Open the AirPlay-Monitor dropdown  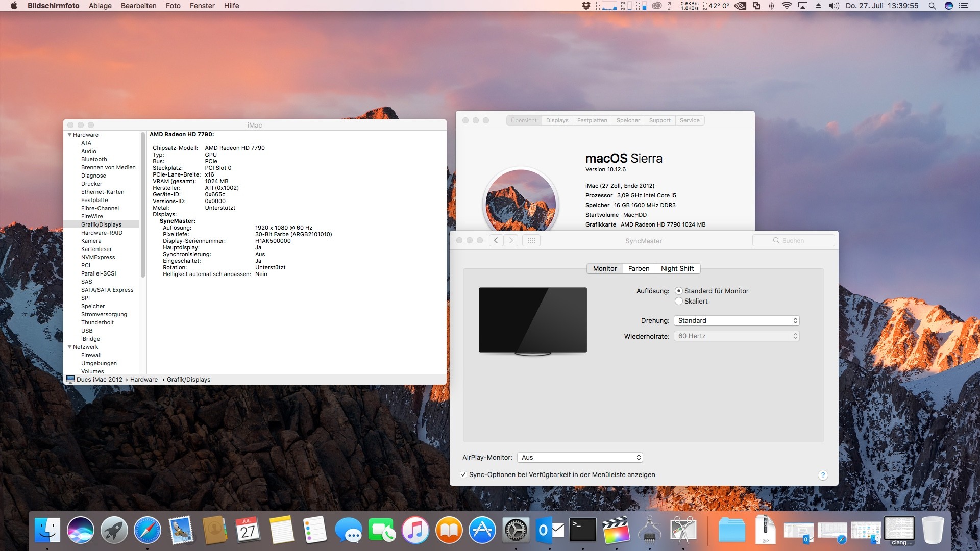click(x=579, y=457)
